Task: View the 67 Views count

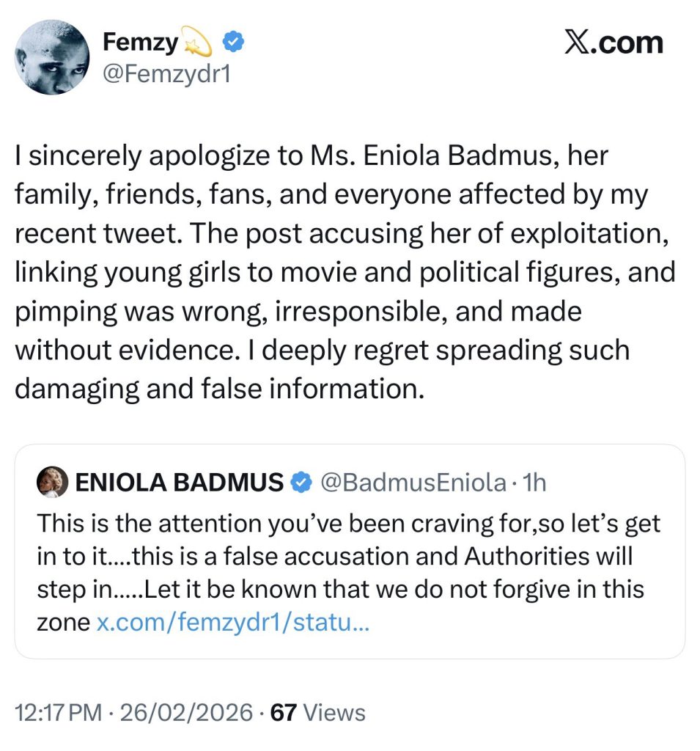Action: (283, 711)
